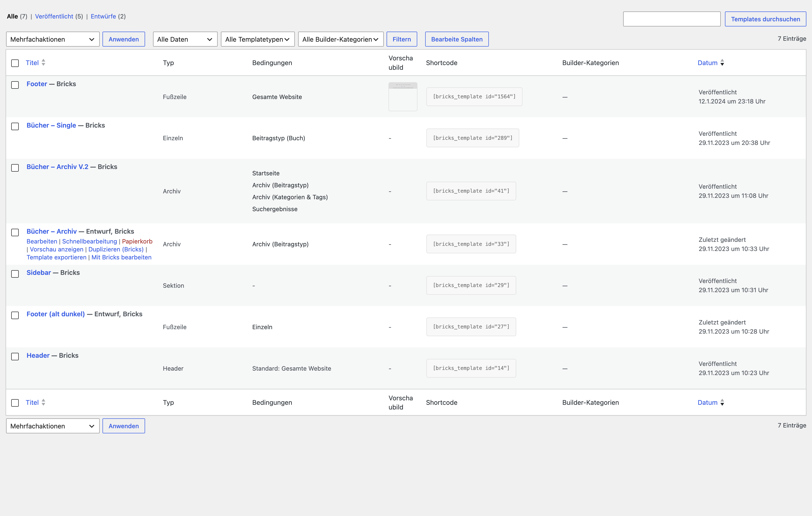This screenshot has height=516, width=812.
Task: Open the Bücher – Archiv draft title
Action: 51,231
